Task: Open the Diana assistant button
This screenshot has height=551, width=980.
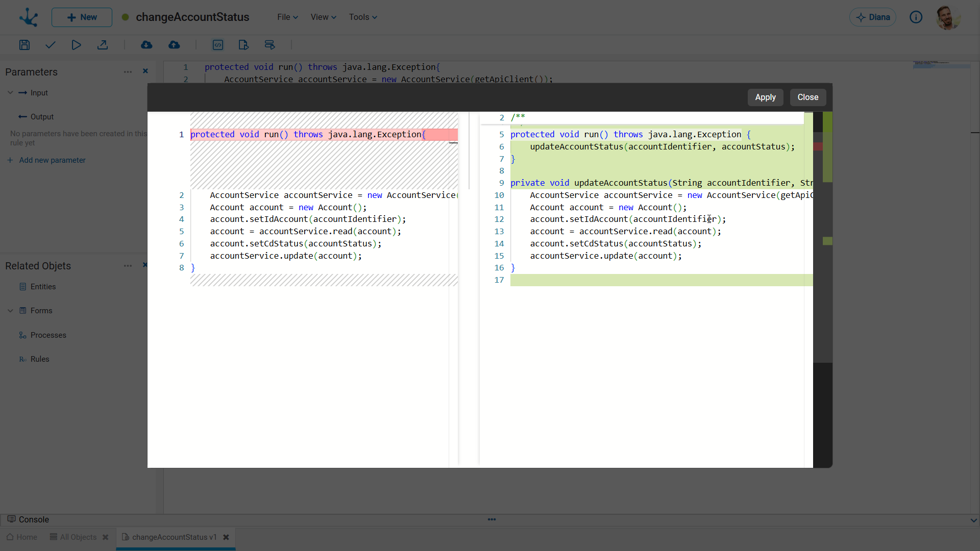Action: (x=873, y=17)
